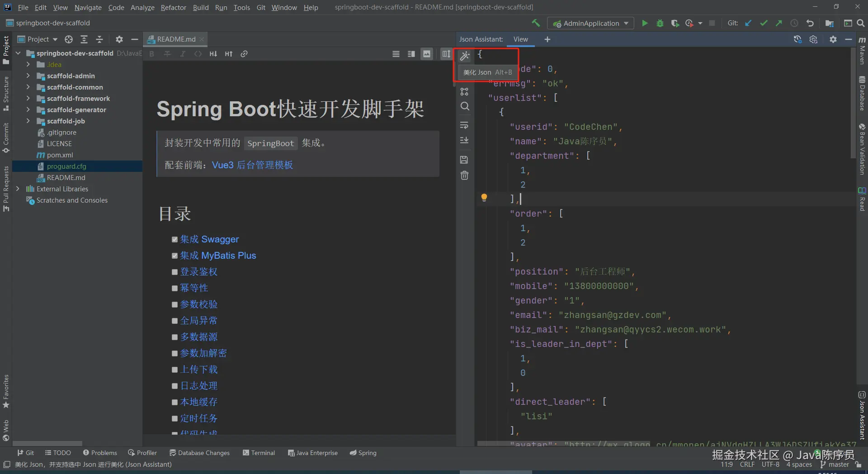Open Search Everywhere magnifier in the toolbar
Screen dimensions: 868x474
pyautogui.click(x=861, y=23)
